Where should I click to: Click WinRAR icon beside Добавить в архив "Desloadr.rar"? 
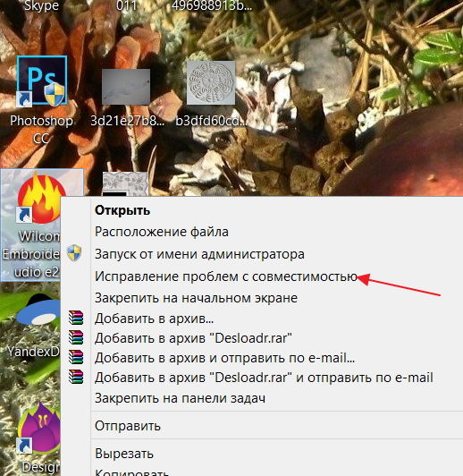[76, 337]
